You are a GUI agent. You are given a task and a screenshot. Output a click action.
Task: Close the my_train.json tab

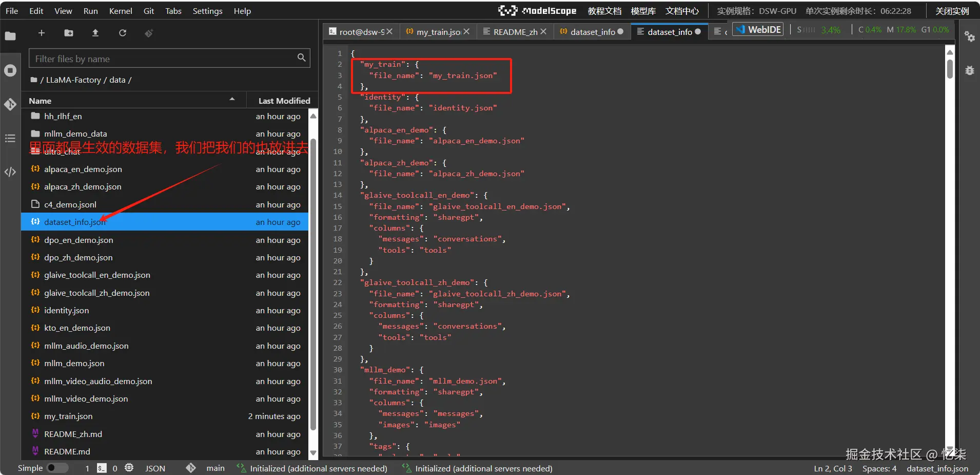coord(466,31)
